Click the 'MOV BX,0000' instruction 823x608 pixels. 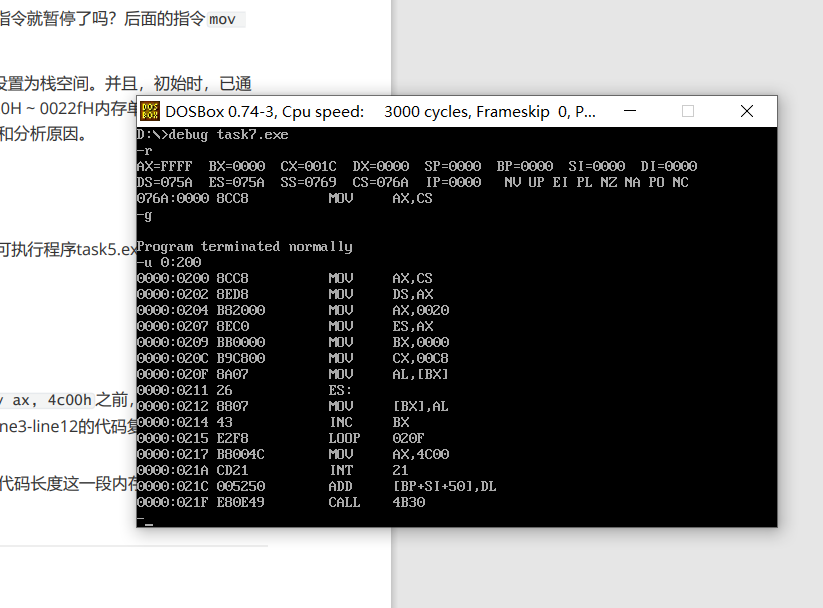388,342
